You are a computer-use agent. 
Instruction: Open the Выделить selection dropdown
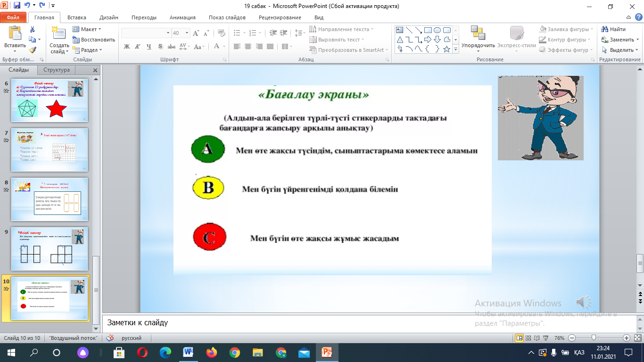619,50
